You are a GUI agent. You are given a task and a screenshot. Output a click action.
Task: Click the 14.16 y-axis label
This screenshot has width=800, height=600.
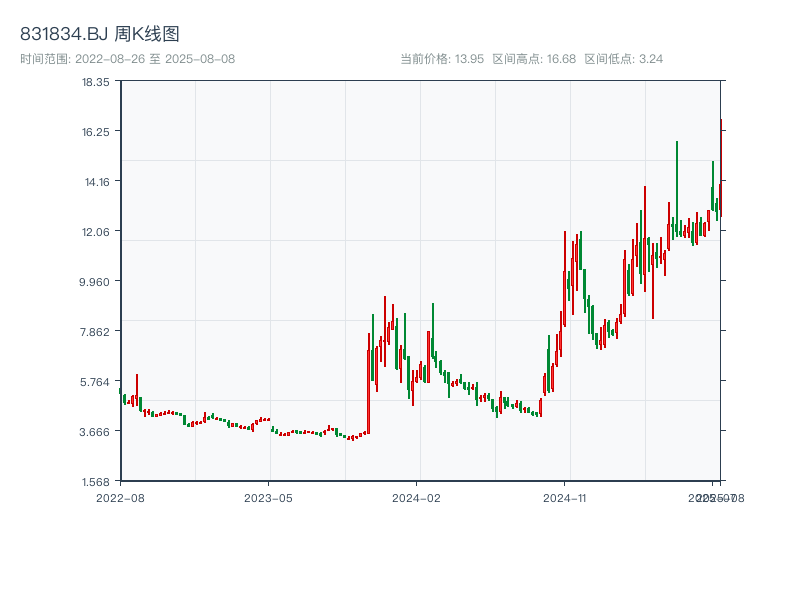pos(97,182)
